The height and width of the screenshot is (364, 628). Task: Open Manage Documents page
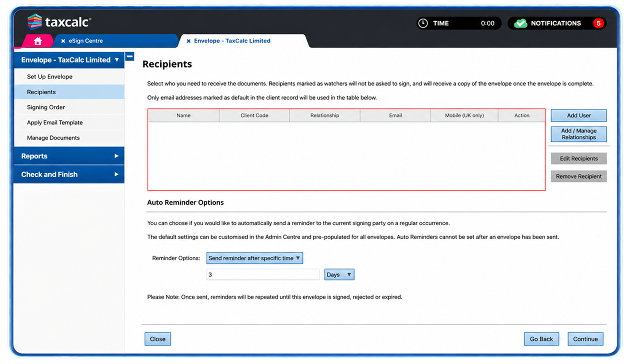pyautogui.click(x=69, y=138)
